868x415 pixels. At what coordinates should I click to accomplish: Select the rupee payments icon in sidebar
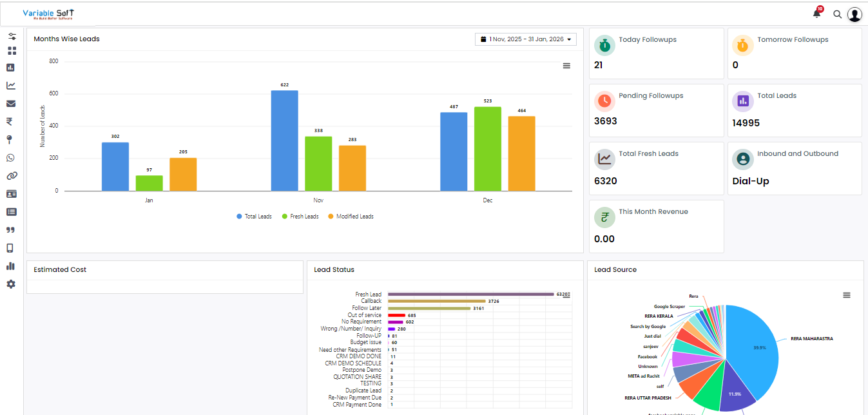click(11, 121)
